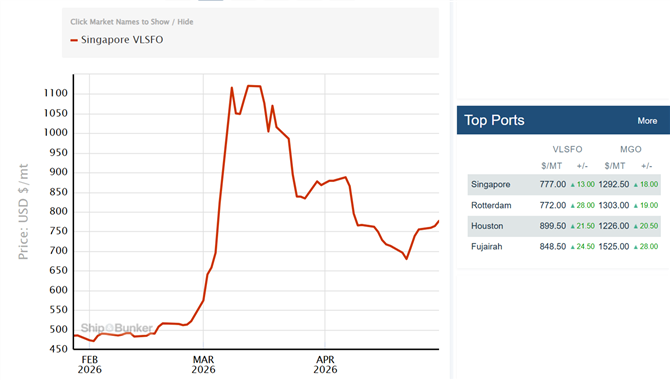Open Fujairah port prices
The height and width of the screenshot is (380, 670).
pos(486,247)
